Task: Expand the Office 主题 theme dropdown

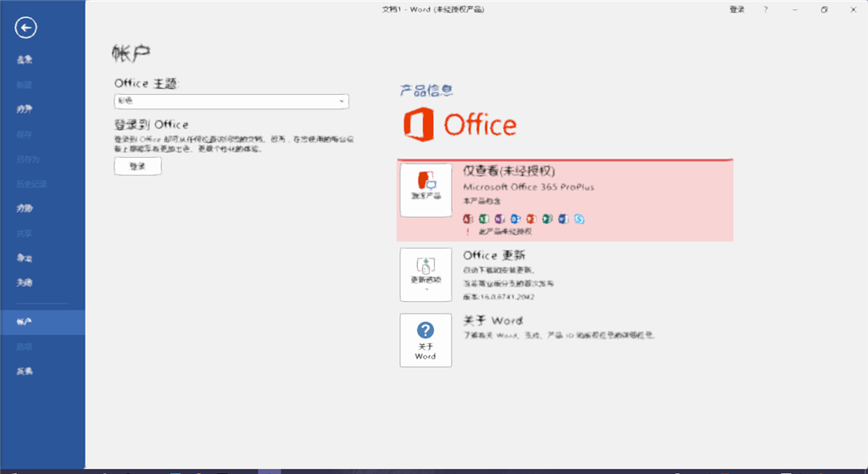Action: (231, 102)
